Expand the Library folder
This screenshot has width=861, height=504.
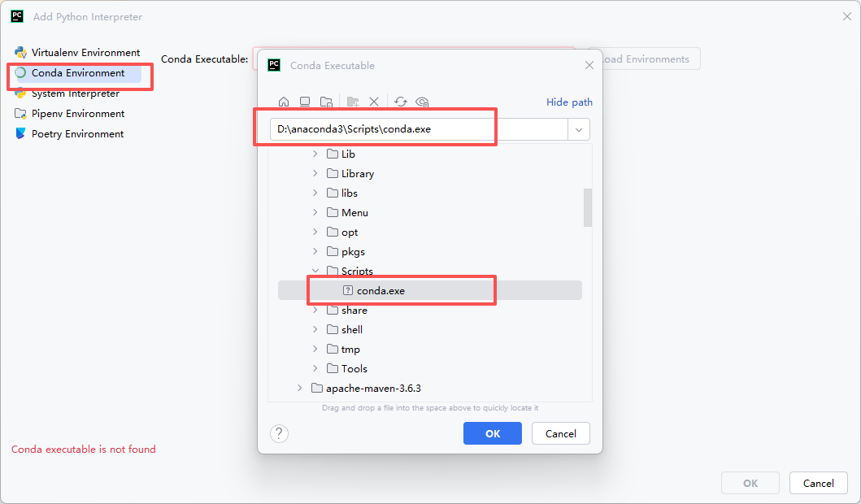(x=315, y=173)
